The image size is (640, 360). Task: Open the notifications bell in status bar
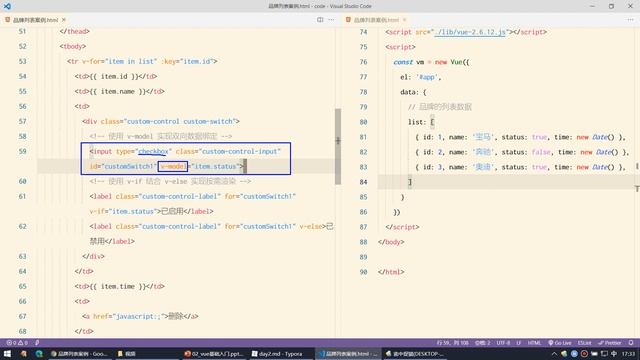click(631, 343)
